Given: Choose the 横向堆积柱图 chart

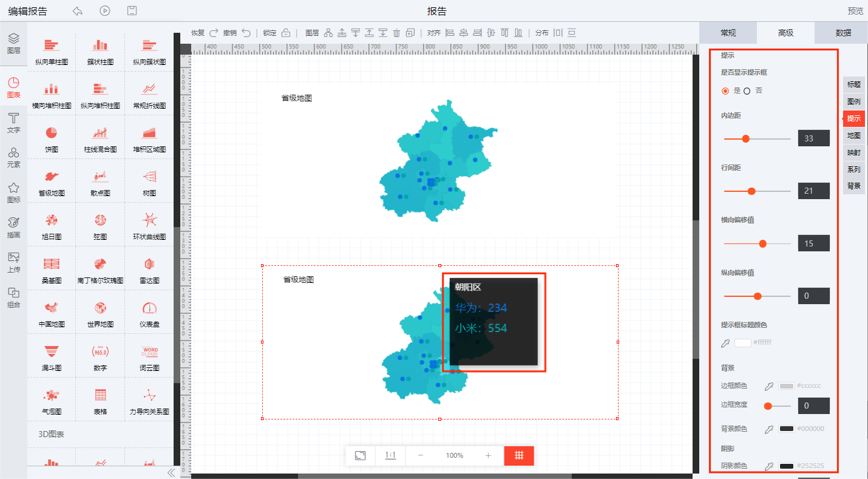Looking at the screenshot, I should click(52, 95).
